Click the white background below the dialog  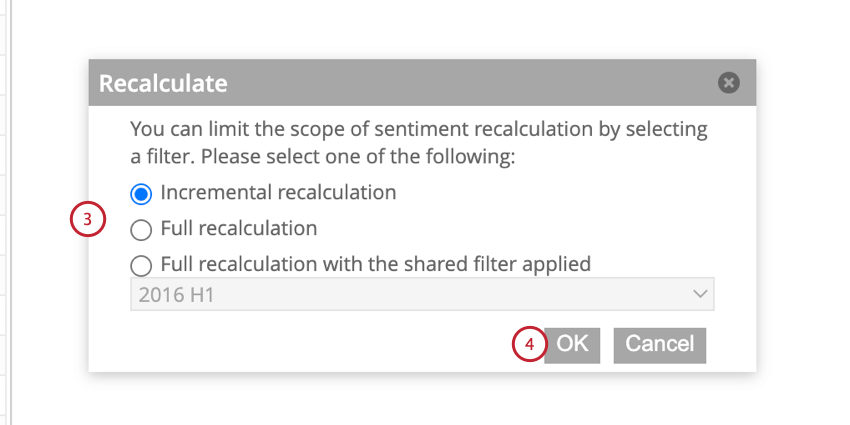420,400
